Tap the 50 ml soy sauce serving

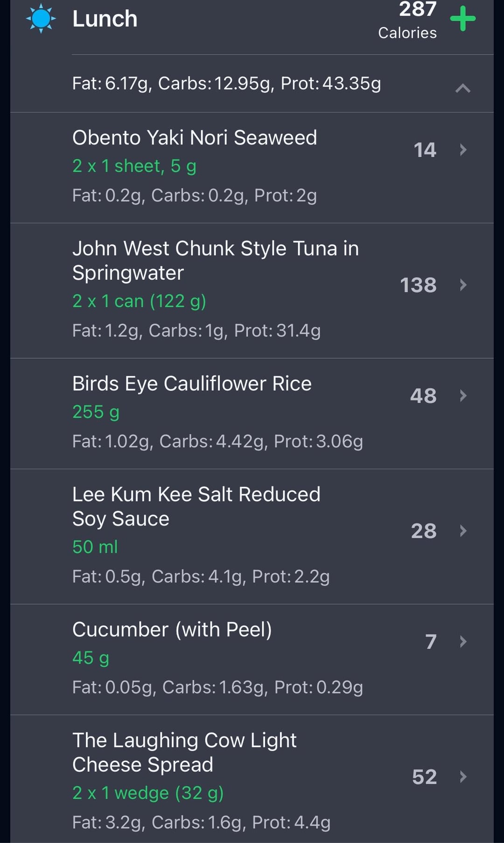click(x=95, y=547)
